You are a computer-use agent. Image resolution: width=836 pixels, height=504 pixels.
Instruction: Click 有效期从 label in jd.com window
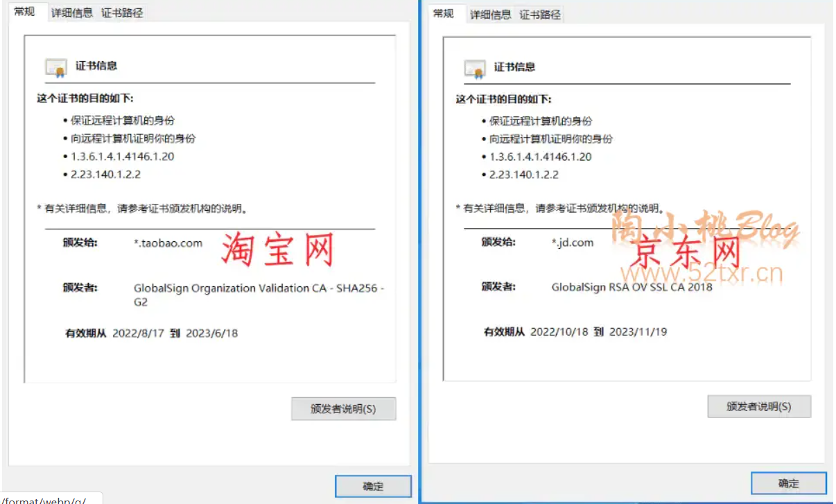pyautogui.click(x=505, y=332)
